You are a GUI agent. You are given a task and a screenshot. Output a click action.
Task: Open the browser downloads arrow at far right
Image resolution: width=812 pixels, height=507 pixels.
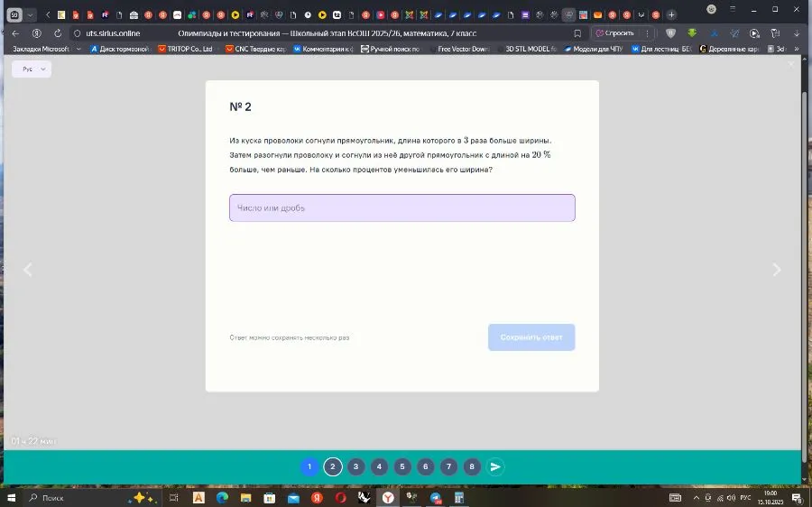click(x=797, y=33)
